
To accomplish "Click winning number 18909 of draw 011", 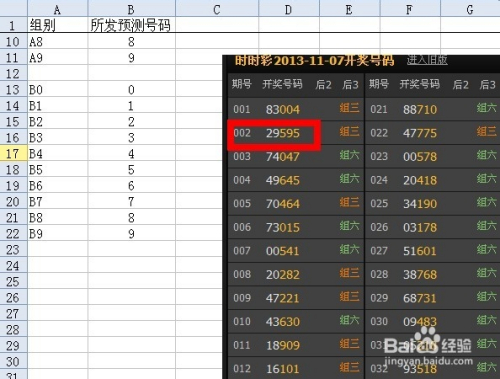I will click(x=283, y=345).
